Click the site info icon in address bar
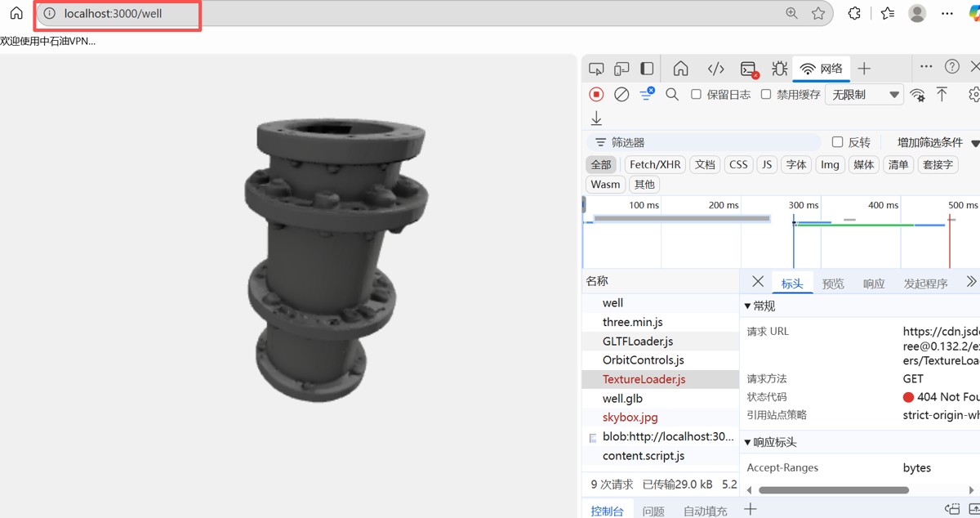The image size is (980, 518). [x=50, y=13]
